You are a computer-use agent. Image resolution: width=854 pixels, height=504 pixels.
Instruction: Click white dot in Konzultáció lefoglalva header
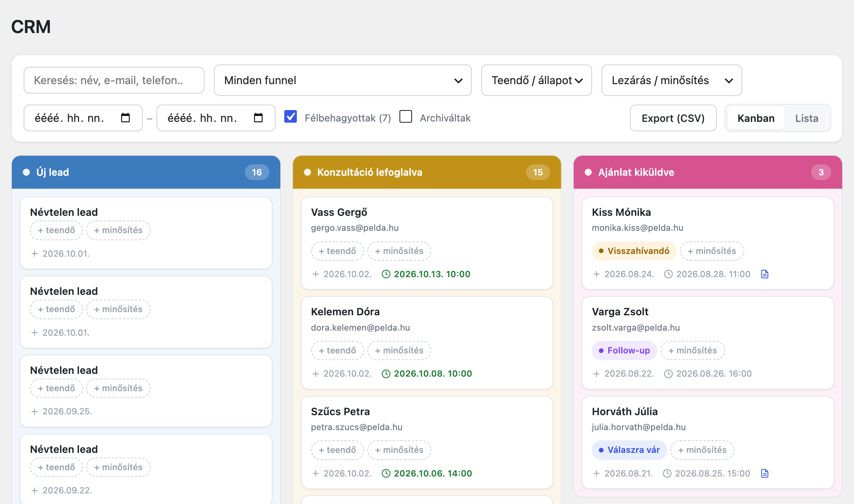click(x=307, y=172)
